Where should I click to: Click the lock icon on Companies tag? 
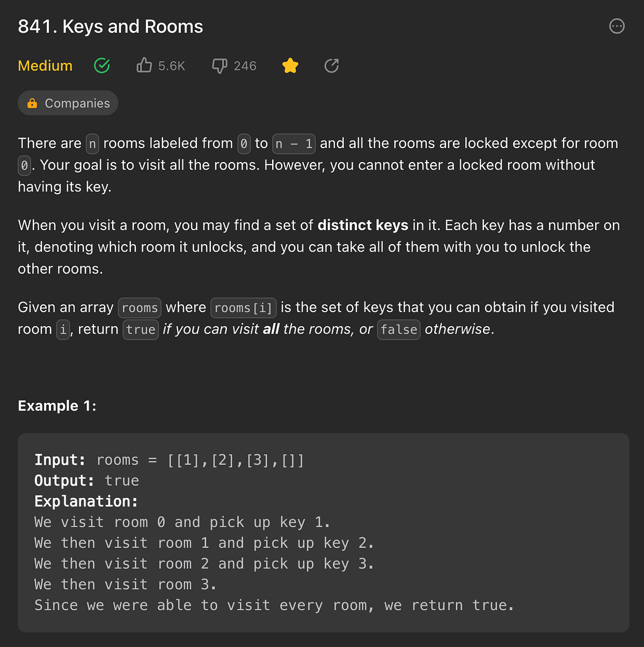32,102
